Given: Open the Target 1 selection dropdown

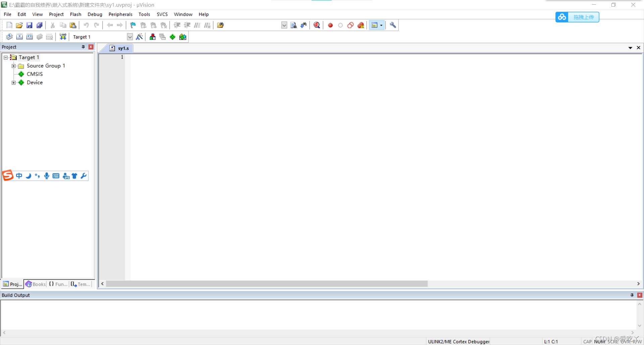Looking at the screenshot, I should click(130, 37).
